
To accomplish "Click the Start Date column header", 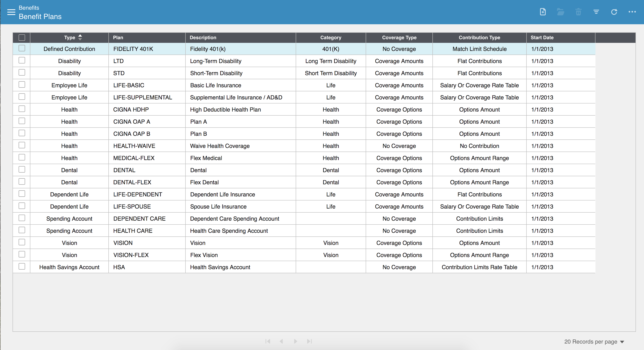I will tap(542, 37).
